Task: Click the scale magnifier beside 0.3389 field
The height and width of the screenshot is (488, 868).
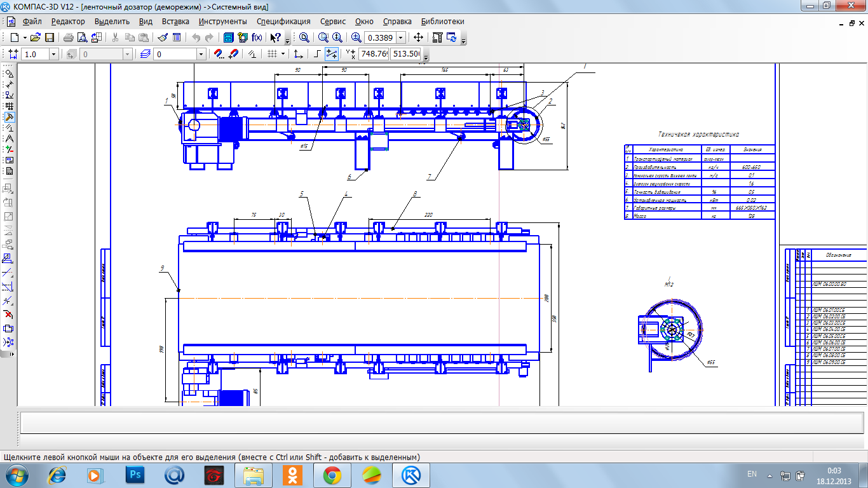Action: click(356, 37)
